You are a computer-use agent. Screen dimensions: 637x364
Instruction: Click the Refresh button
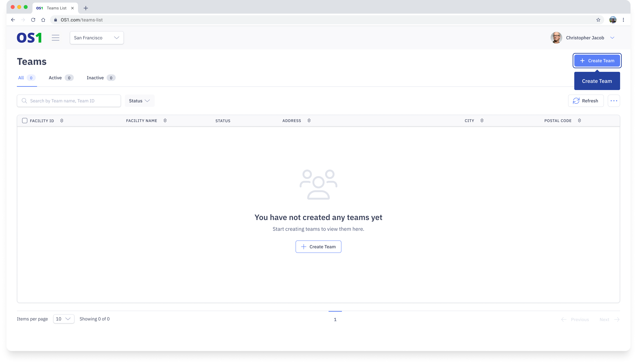click(x=585, y=101)
